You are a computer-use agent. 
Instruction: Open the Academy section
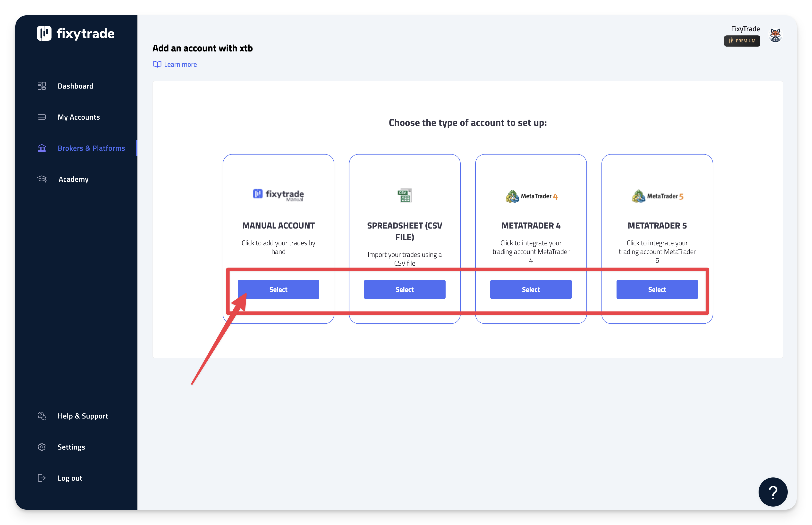(x=73, y=179)
